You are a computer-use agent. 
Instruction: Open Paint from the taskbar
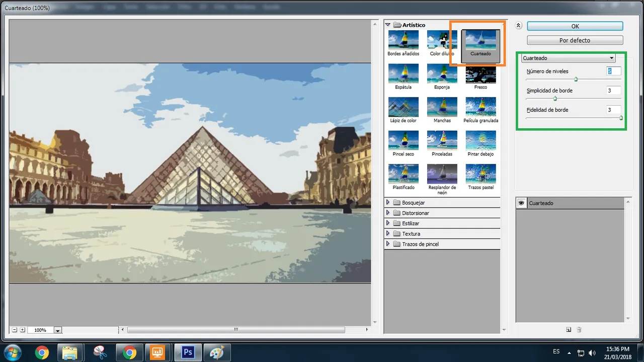[x=217, y=352]
